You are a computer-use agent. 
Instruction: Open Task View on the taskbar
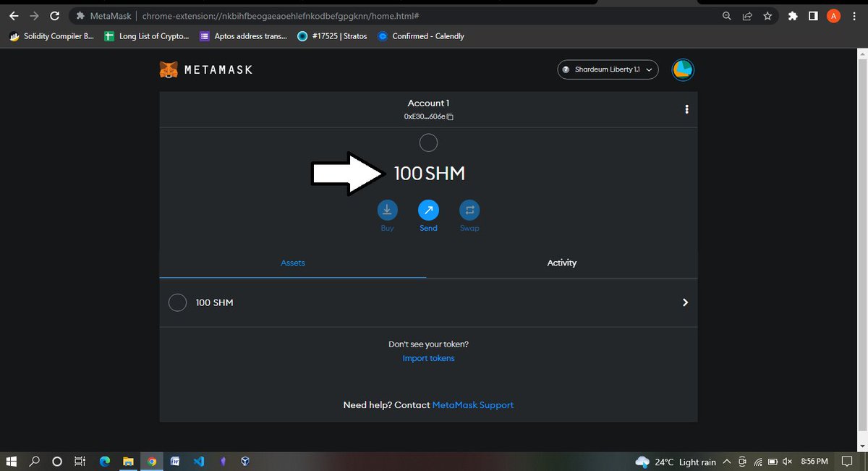(80, 462)
